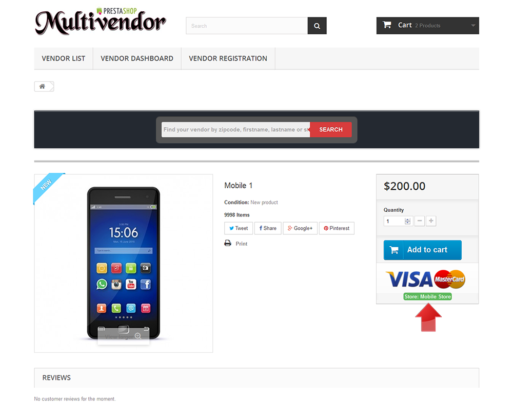Click the Add to cart button
The width and height of the screenshot is (513, 420).
[422, 250]
